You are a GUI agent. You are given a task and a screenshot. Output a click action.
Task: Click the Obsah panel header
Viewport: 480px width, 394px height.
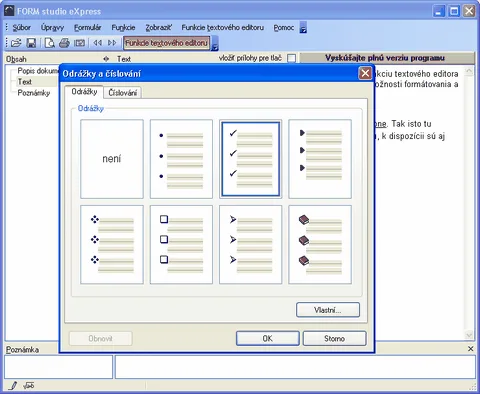click(x=16, y=59)
